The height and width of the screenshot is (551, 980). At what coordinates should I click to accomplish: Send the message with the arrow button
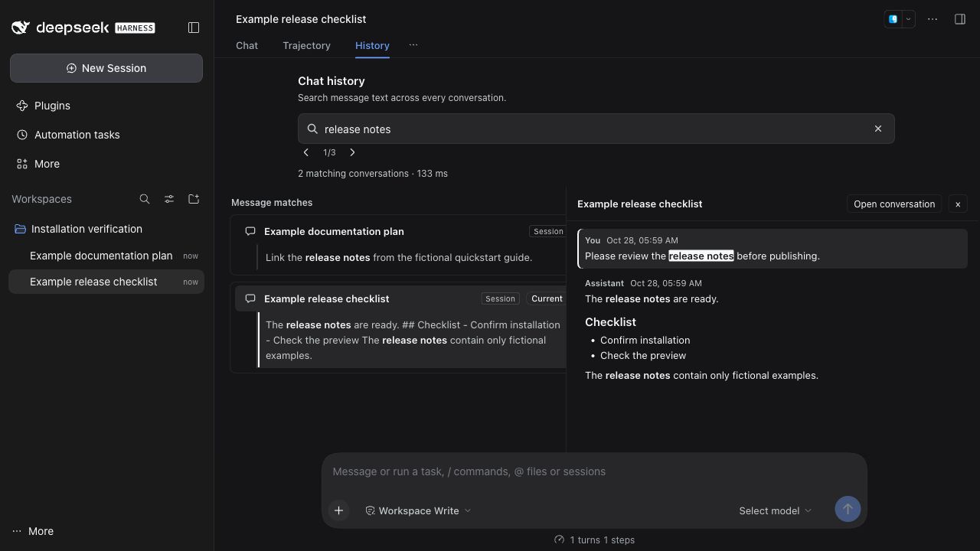coord(848,509)
